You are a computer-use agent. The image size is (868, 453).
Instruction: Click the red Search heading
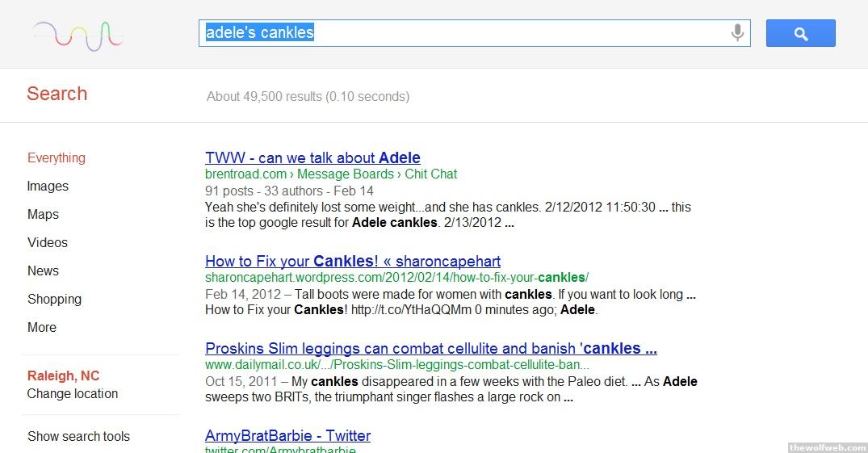57,94
